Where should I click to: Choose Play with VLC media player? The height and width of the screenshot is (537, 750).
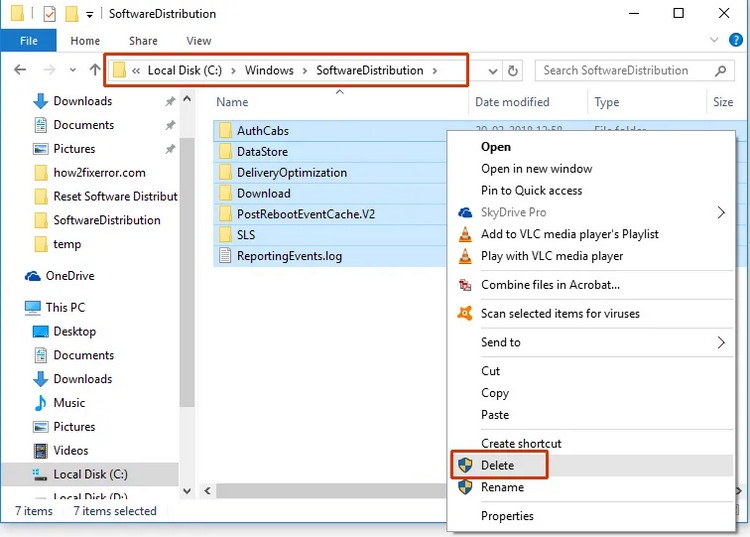click(x=552, y=256)
